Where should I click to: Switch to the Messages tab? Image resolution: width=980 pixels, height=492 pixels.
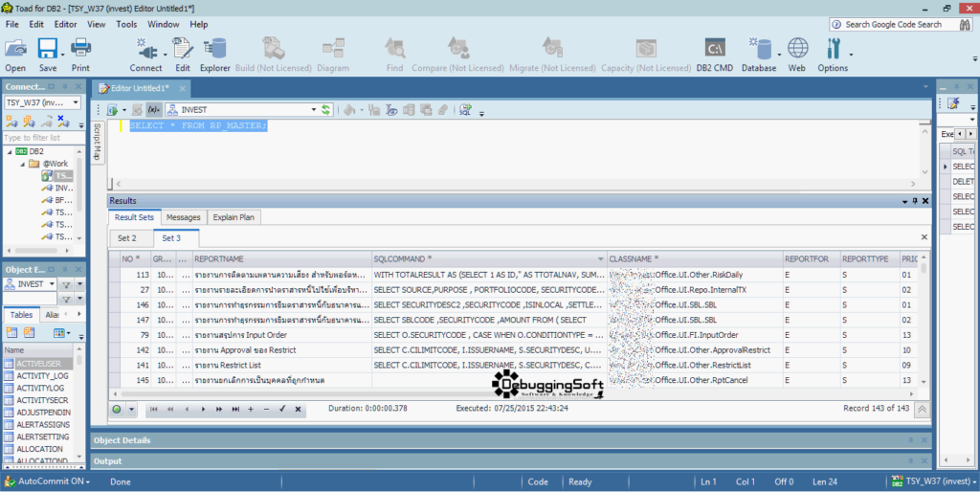click(x=183, y=217)
